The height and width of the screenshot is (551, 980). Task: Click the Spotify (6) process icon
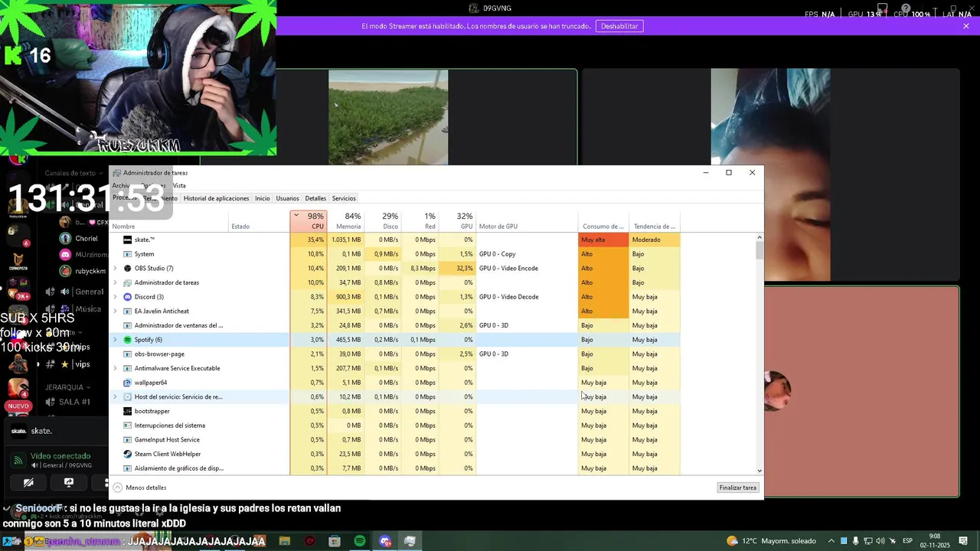point(128,340)
